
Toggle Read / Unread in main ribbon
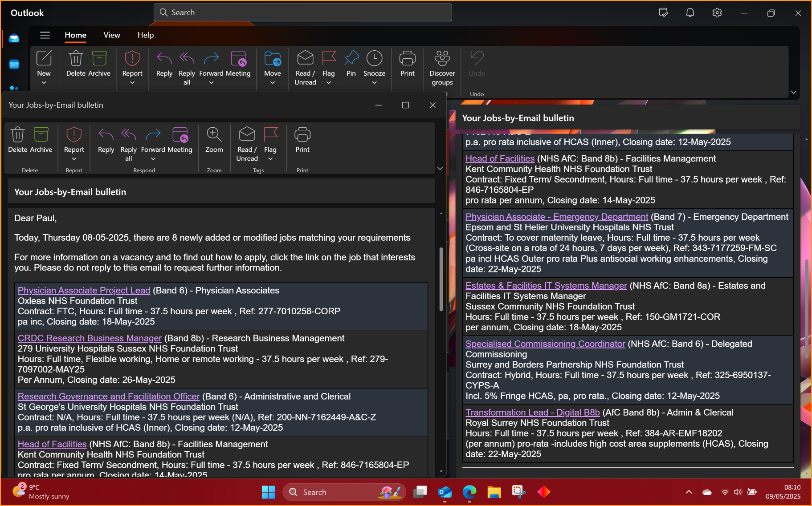(305, 68)
